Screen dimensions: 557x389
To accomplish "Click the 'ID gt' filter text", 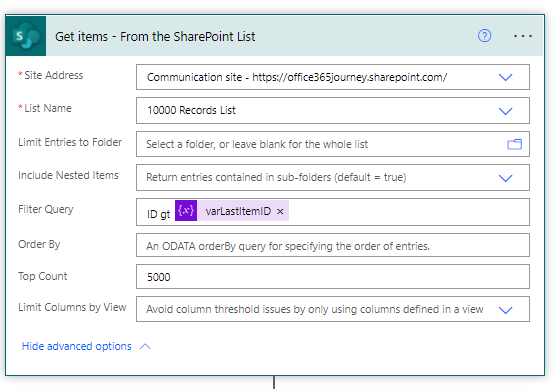I will (158, 214).
